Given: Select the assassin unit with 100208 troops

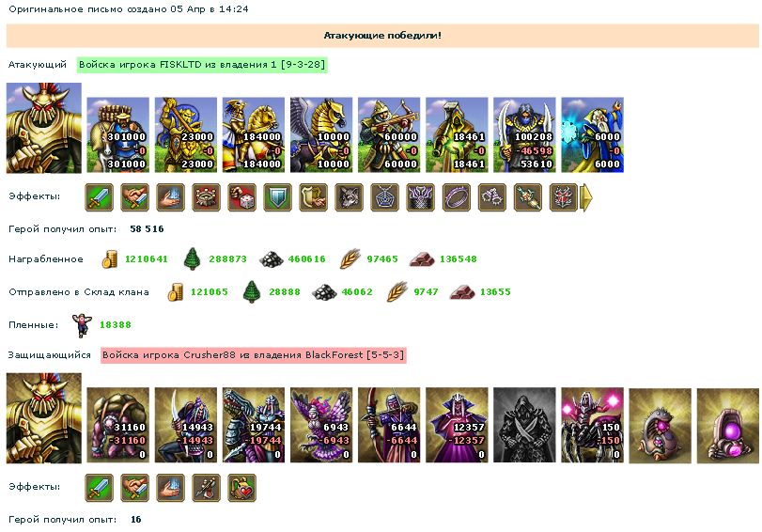Looking at the screenshot, I should tap(524, 134).
